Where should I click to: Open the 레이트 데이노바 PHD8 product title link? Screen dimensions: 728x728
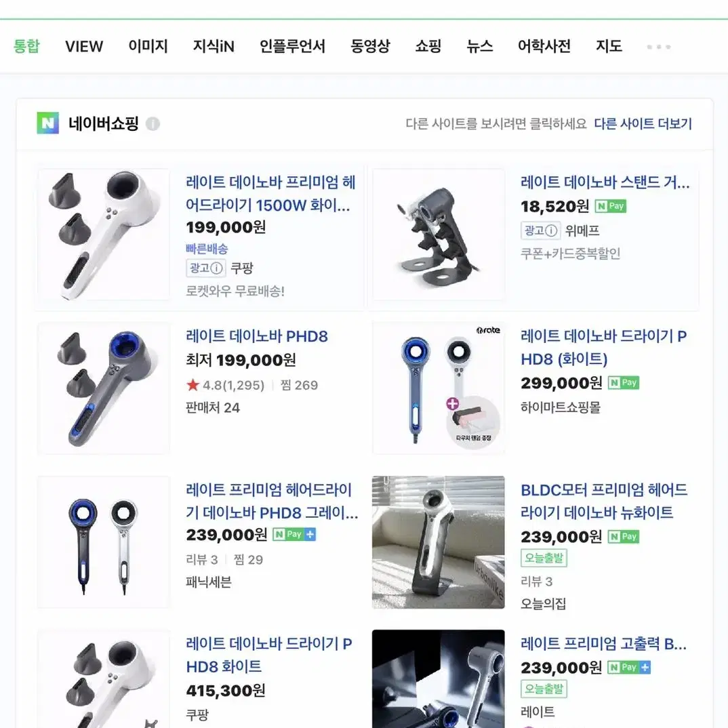257,336
